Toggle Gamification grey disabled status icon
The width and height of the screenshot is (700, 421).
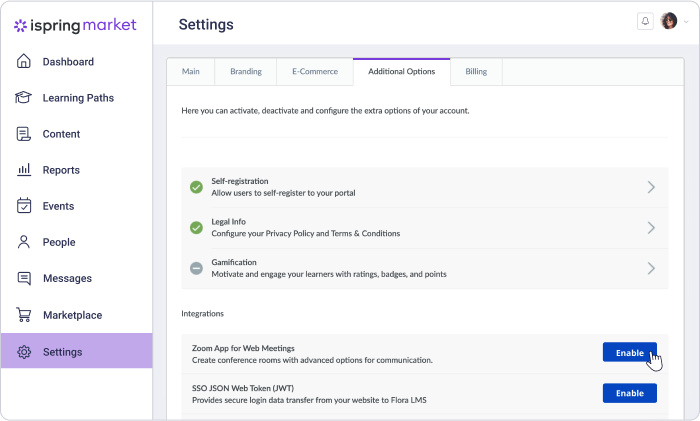click(x=197, y=268)
